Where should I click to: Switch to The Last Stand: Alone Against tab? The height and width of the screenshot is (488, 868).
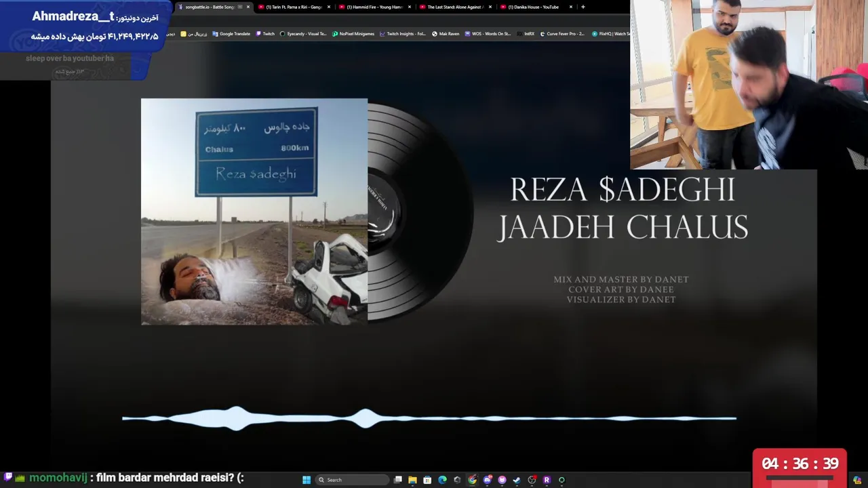coord(454,7)
